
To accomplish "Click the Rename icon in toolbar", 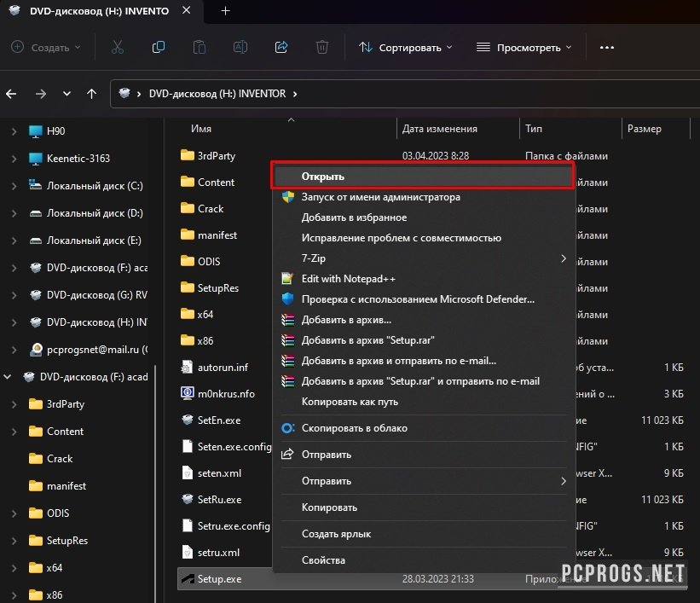I will 240,48.
